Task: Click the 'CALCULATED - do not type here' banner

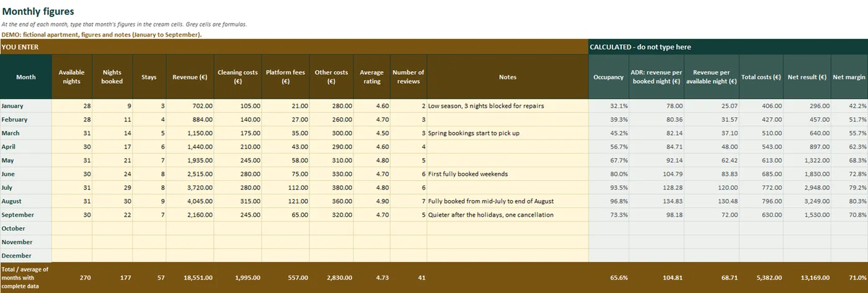Action: (728, 46)
